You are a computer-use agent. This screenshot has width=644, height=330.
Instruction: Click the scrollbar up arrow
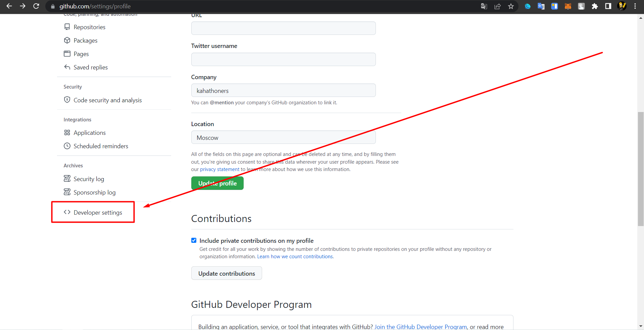click(x=641, y=18)
